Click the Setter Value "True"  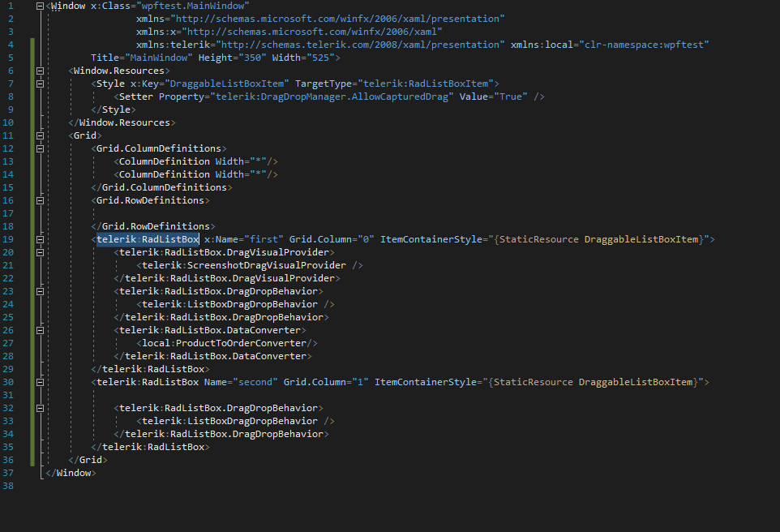(x=511, y=97)
